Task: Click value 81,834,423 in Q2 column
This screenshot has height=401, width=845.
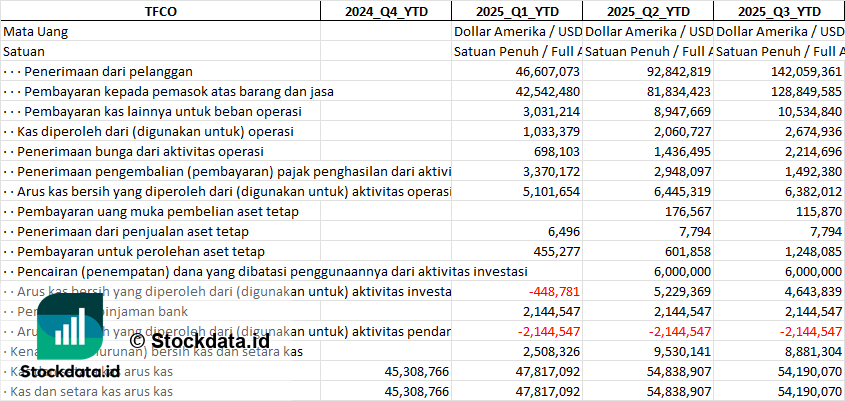Action: [x=677, y=92]
